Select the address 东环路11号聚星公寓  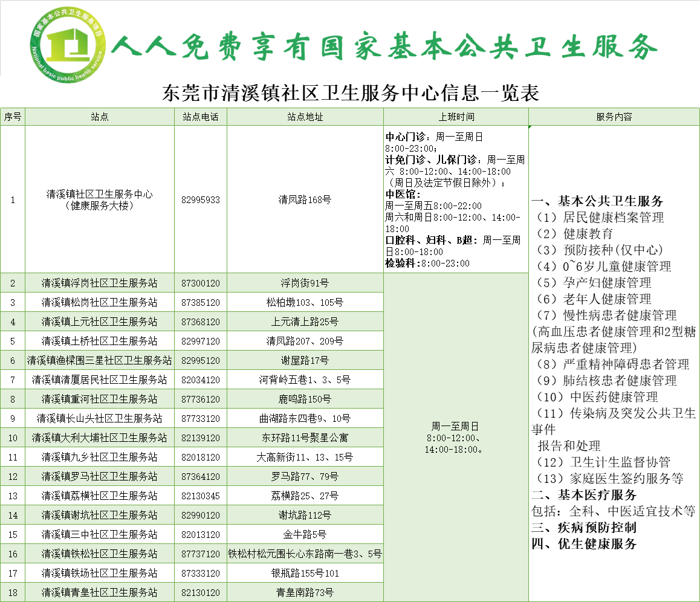pyautogui.click(x=305, y=438)
